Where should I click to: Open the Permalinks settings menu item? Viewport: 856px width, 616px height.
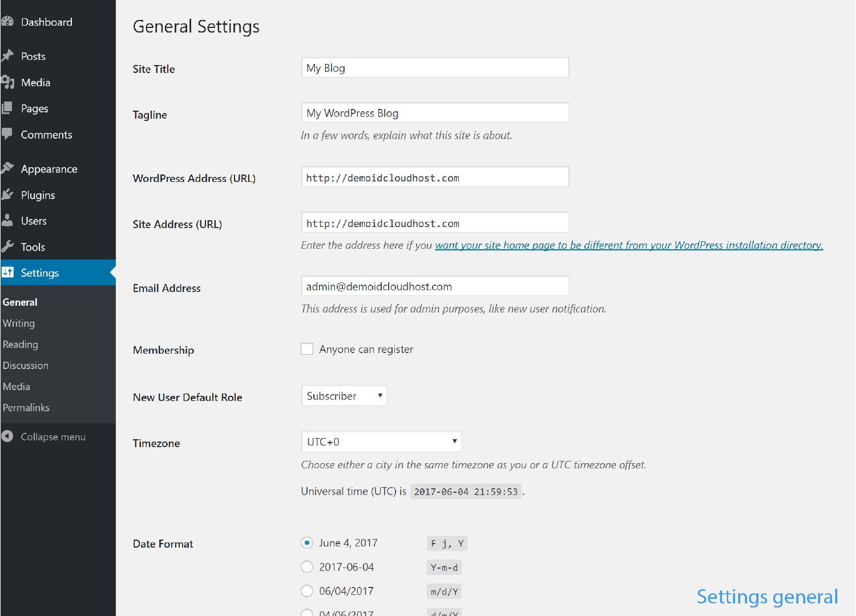point(26,407)
